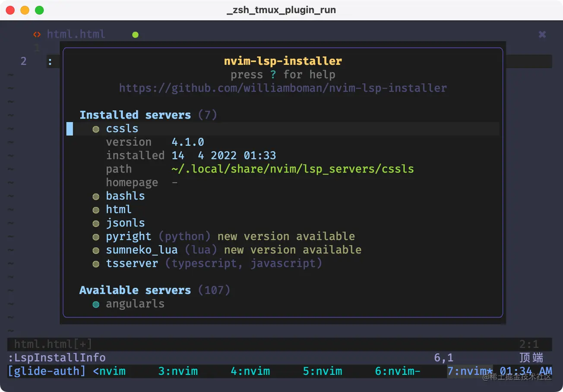Expand the pyright server entry

(x=129, y=236)
